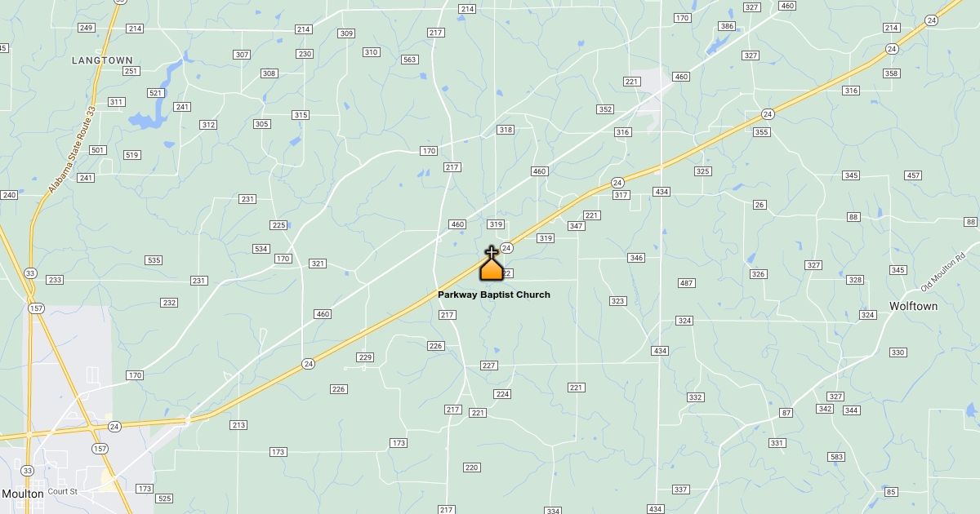980x514 pixels.
Task: Select the route 358 shield
Action: (892, 73)
